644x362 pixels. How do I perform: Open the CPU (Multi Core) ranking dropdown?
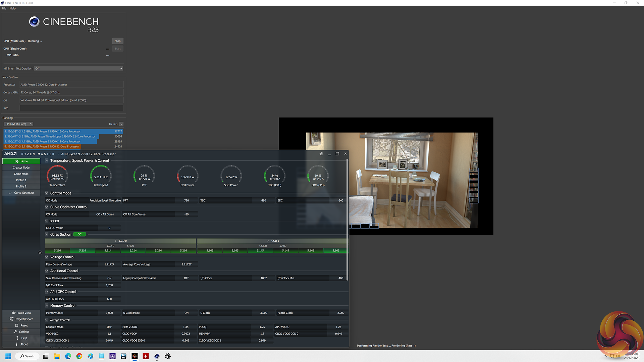point(18,124)
